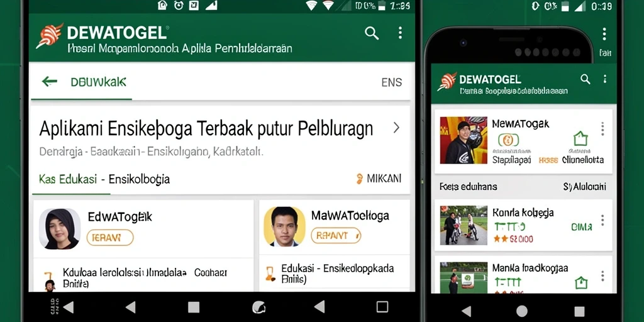Tap the Manka lpadkogjaa title text
This screenshot has height=322, width=644.
pos(530,268)
